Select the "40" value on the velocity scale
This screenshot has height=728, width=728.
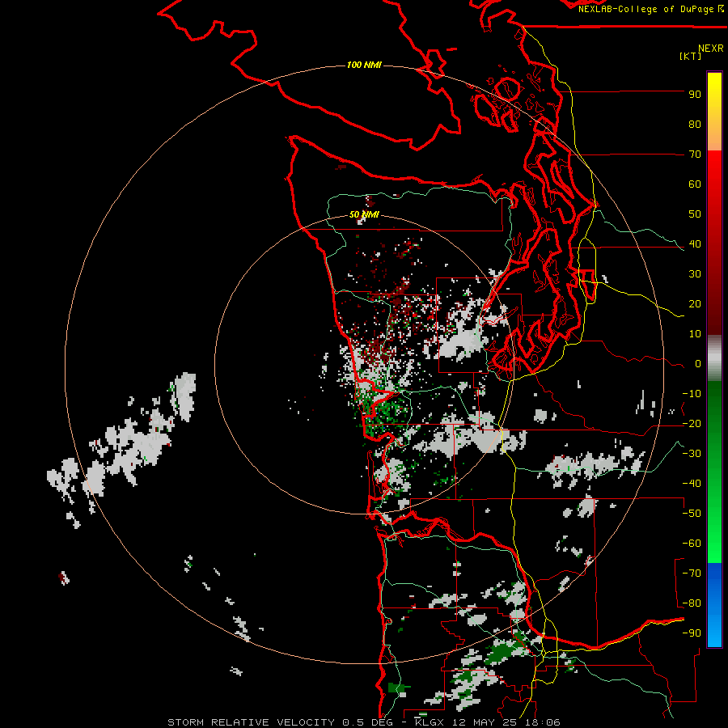tap(695, 244)
